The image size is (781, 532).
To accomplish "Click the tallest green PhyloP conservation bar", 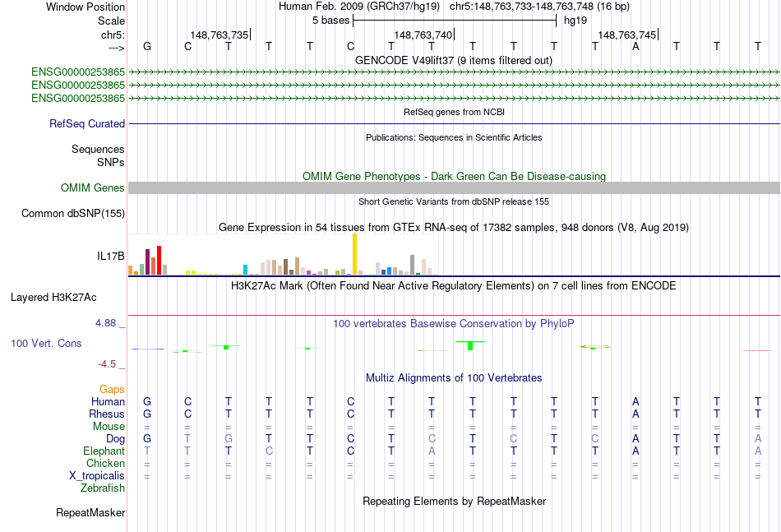I will click(x=470, y=345).
